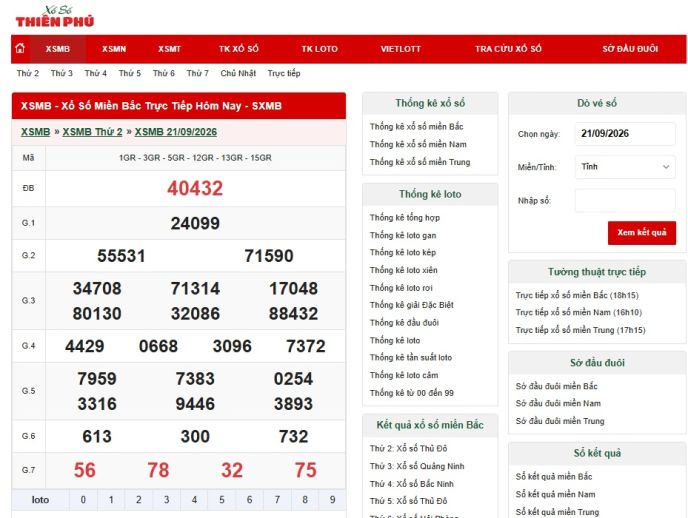Open TRA CỨU XỔ SỐ menu
This screenshot has width=688, height=518.
pyautogui.click(x=508, y=49)
